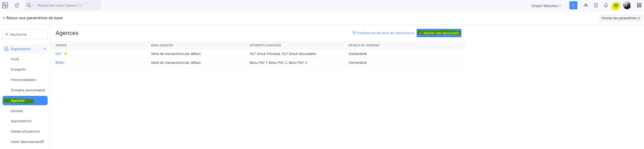Focus the Rechercher dans Clients search field

pyautogui.click(x=68, y=5)
